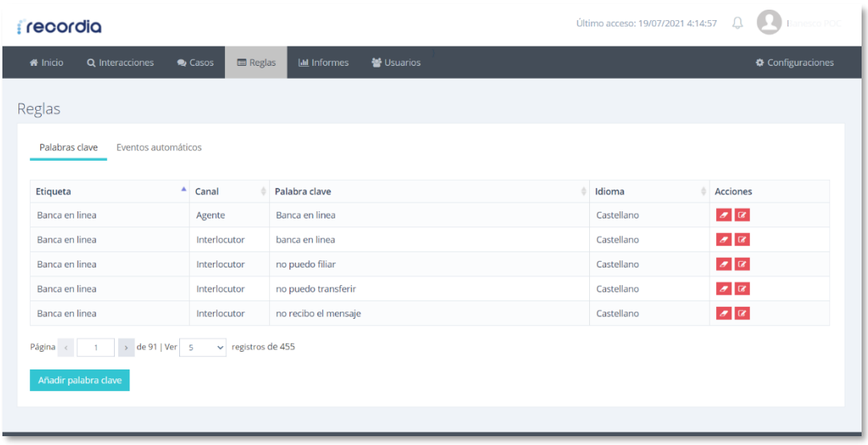Erase the Agente 'Banca en linea' rule
868x445 pixels.
click(723, 215)
